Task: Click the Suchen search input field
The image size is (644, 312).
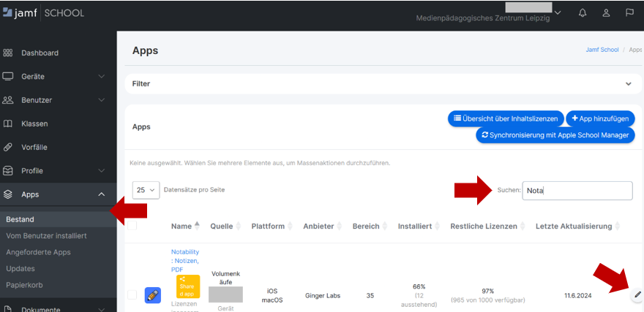Action: pos(577,191)
